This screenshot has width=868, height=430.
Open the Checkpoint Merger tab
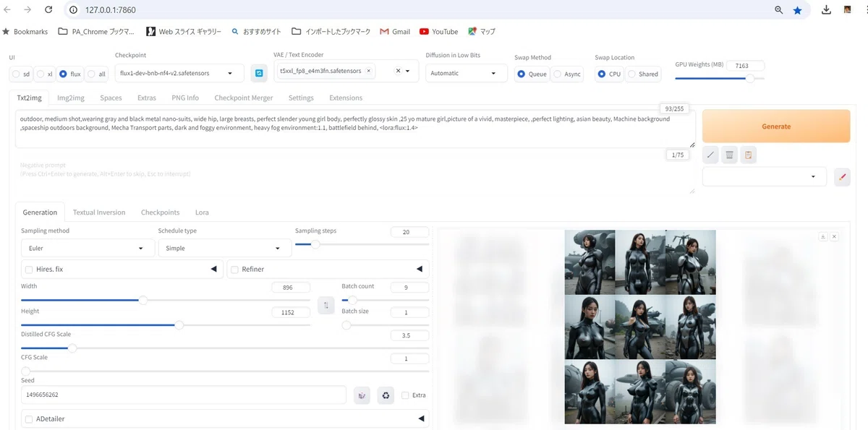coord(244,98)
